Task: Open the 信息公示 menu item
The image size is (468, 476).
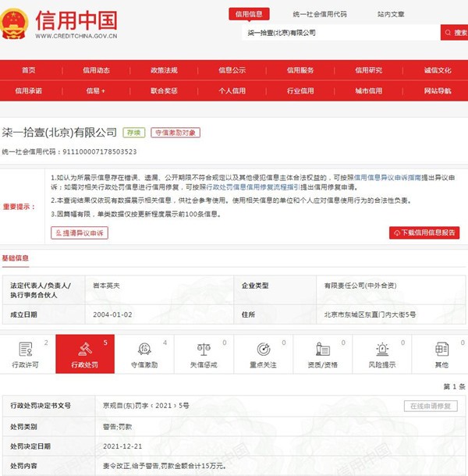Action: (232, 70)
